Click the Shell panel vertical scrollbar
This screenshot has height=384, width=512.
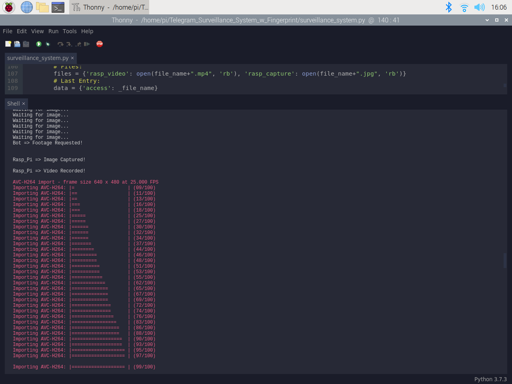coord(505,260)
